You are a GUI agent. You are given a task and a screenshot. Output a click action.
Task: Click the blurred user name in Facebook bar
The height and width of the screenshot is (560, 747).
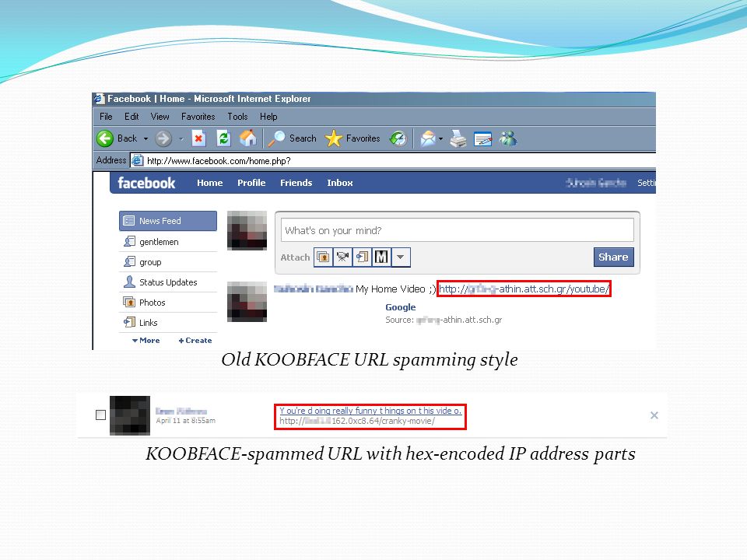pos(596,183)
